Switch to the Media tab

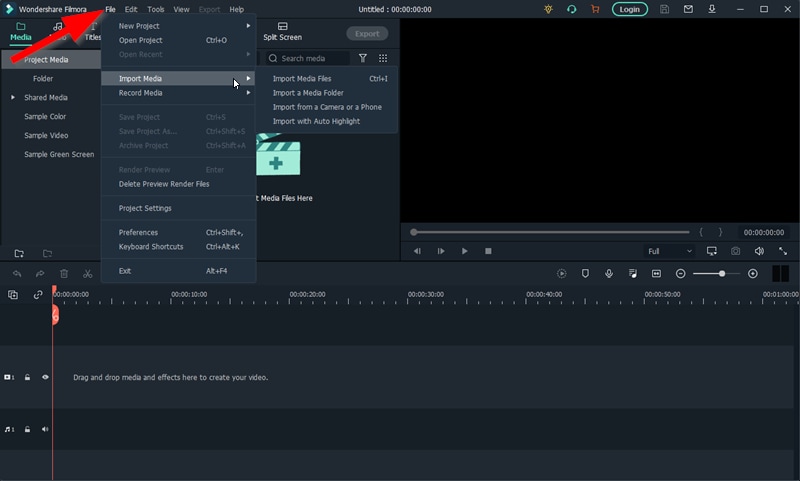coord(21,32)
